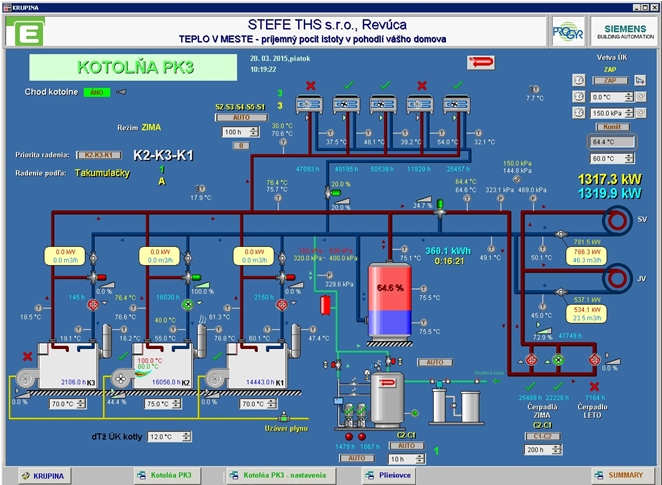Click the K1 three-way valve with red actuator

coord(285,277)
